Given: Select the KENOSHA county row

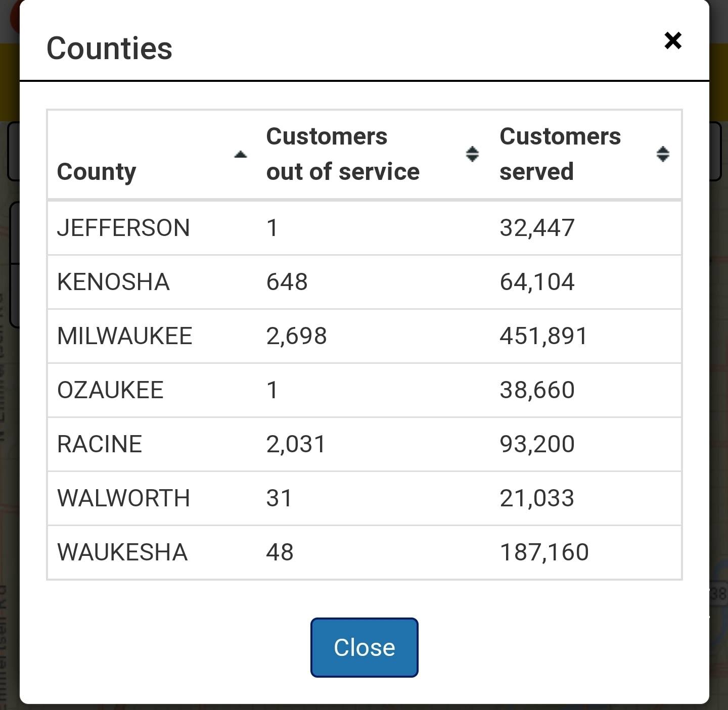Looking at the screenshot, I should click(113, 282).
